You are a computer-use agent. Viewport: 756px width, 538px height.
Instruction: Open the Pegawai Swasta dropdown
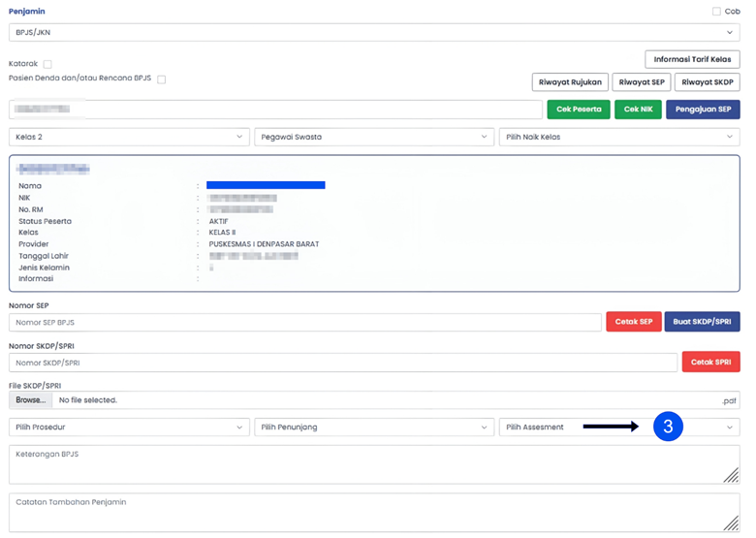(373, 138)
